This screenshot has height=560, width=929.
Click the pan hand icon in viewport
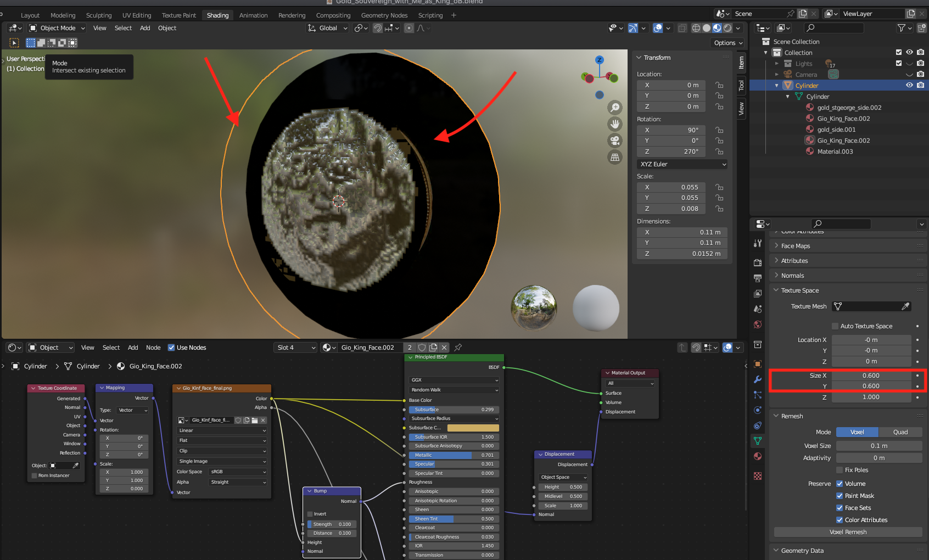(615, 124)
